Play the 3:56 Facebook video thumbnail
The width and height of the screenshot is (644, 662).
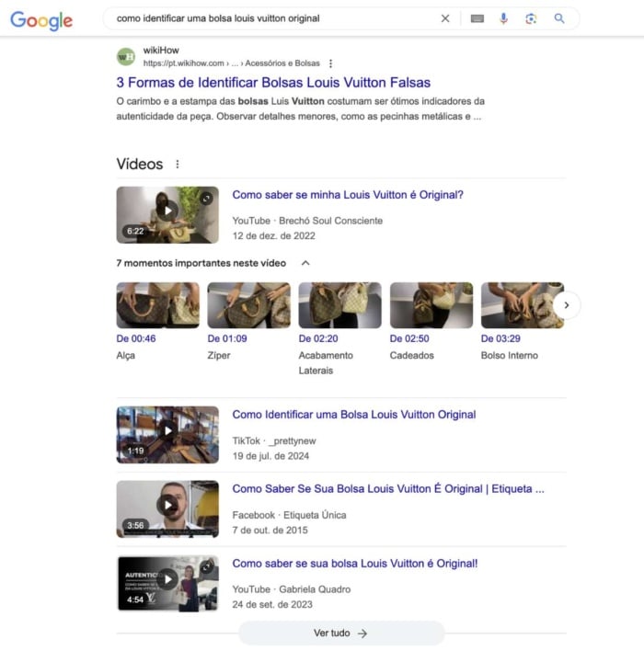167,509
